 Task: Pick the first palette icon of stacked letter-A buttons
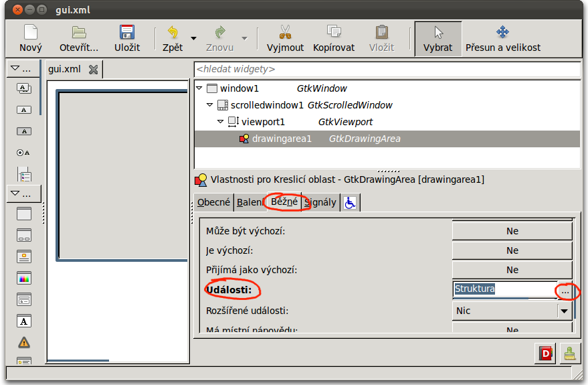[x=23, y=88]
